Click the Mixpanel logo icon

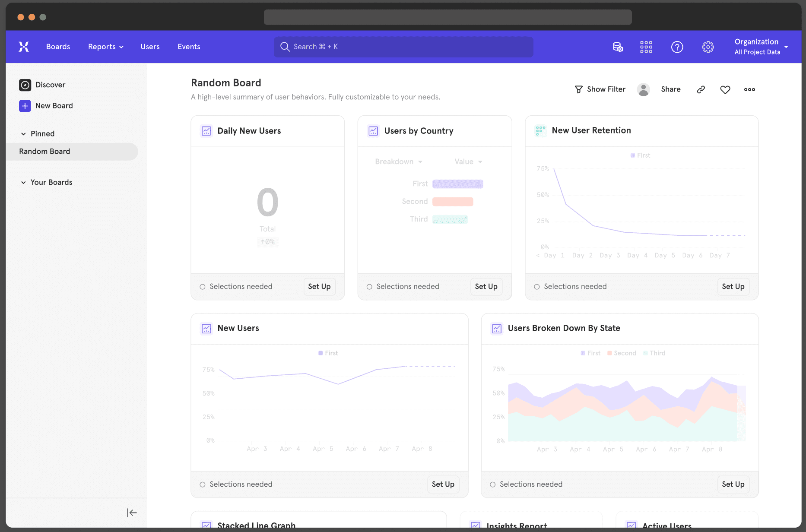point(24,47)
